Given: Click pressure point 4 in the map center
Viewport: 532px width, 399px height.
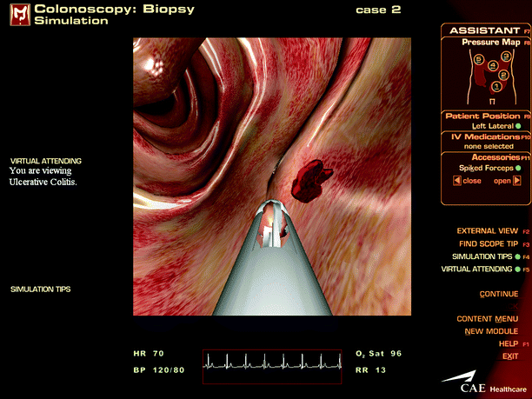Looking at the screenshot, I should (x=492, y=65).
